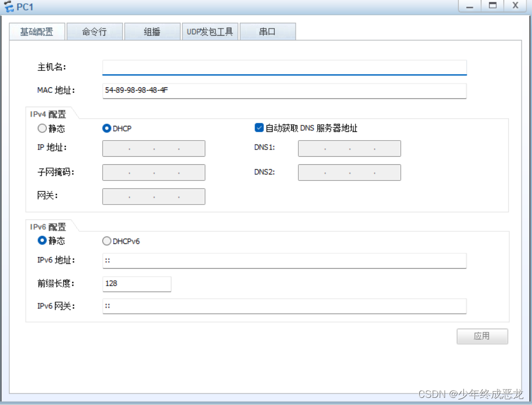Open the 命令行 tab
532x405 pixels.
tap(95, 31)
